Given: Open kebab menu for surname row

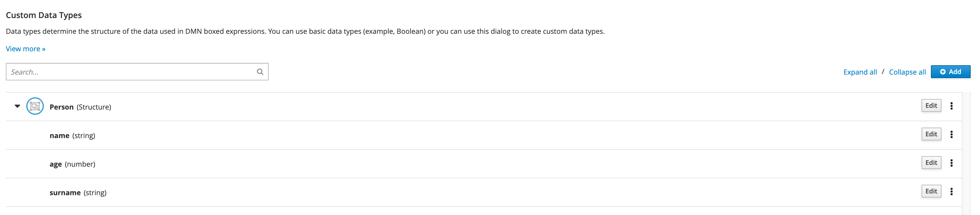Looking at the screenshot, I should (951, 191).
